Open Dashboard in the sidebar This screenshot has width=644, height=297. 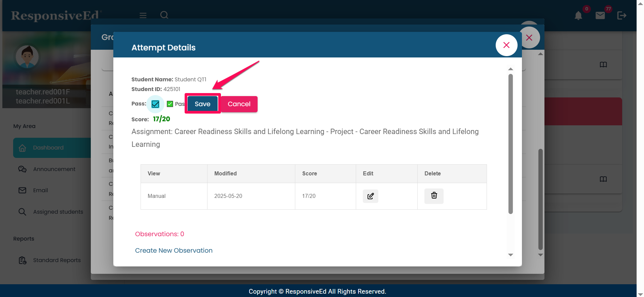(x=48, y=148)
